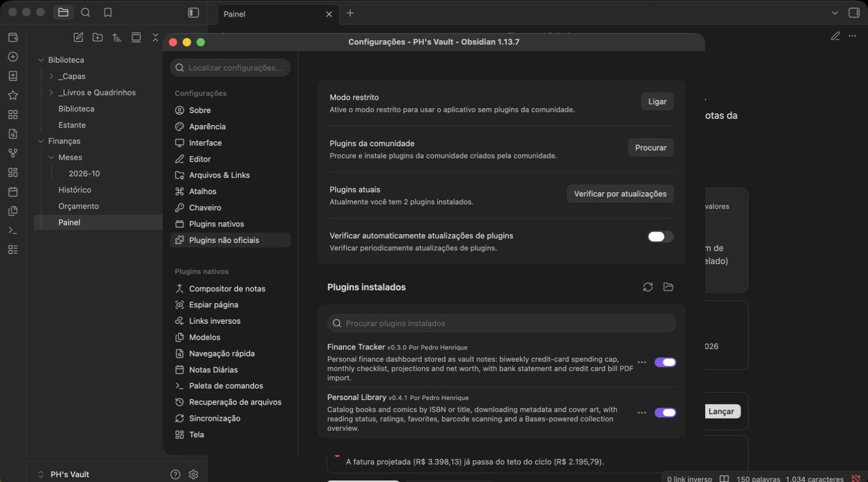Open more options for Personal Library plugin
This screenshot has height=482, width=868.
pyautogui.click(x=642, y=413)
